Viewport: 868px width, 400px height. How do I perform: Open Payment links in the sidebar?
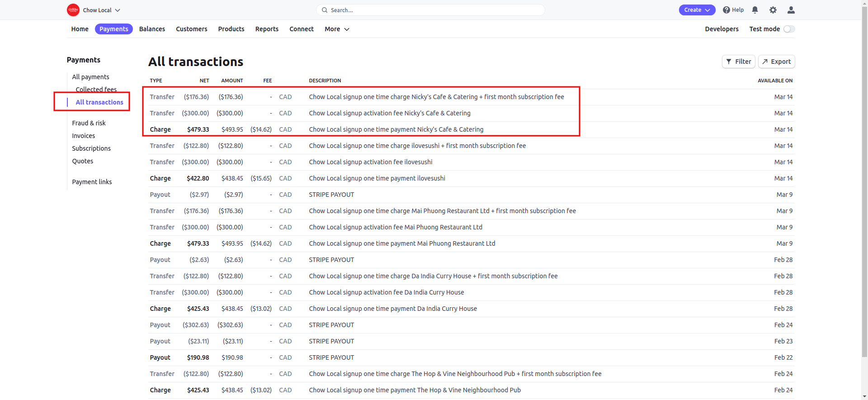[x=92, y=182]
